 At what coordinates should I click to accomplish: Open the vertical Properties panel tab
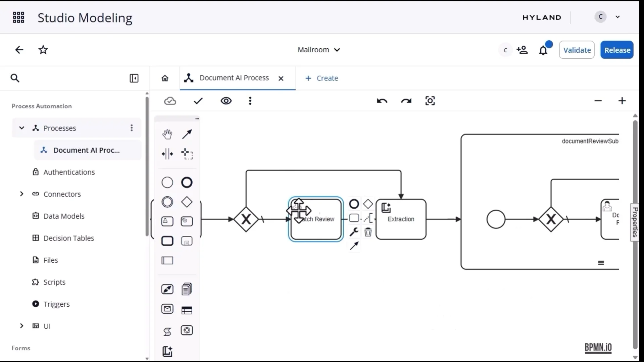click(x=635, y=222)
